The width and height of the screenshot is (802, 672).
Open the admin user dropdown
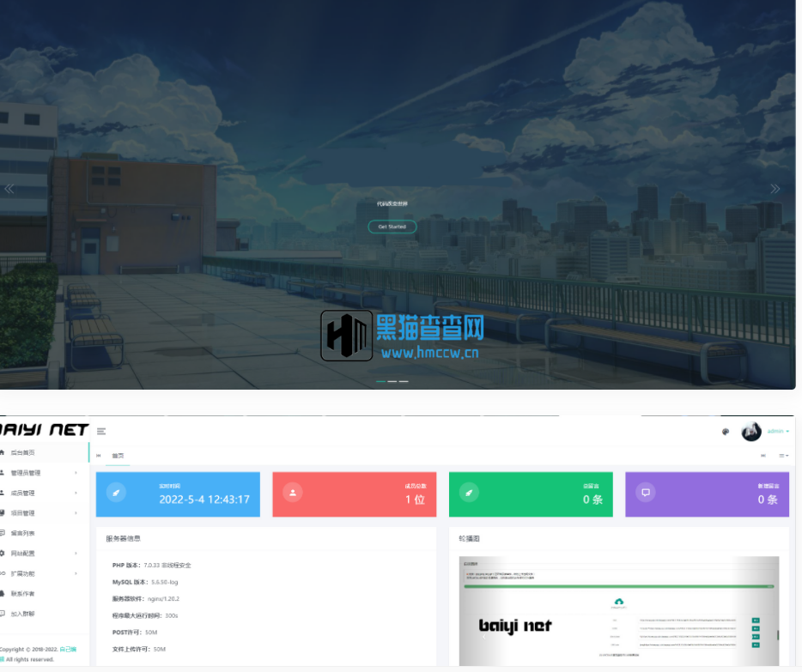coord(778,432)
